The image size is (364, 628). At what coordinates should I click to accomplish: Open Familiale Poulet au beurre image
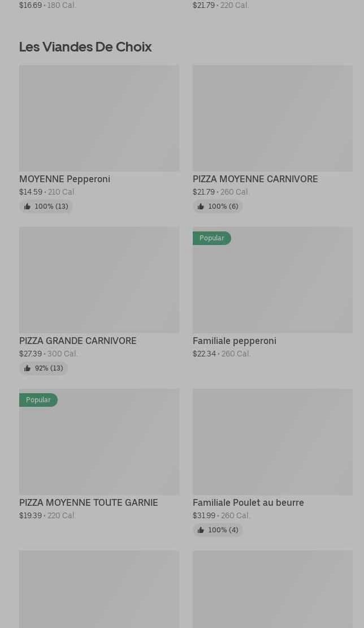point(272,441)
